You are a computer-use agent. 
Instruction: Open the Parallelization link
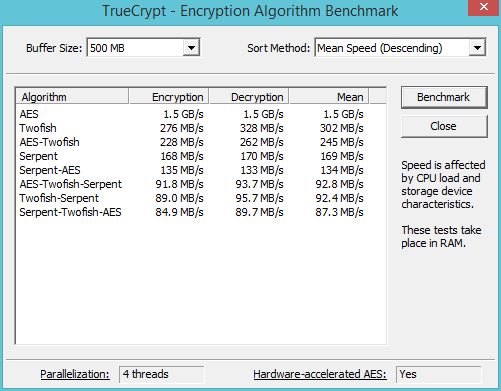coord(75,374)
